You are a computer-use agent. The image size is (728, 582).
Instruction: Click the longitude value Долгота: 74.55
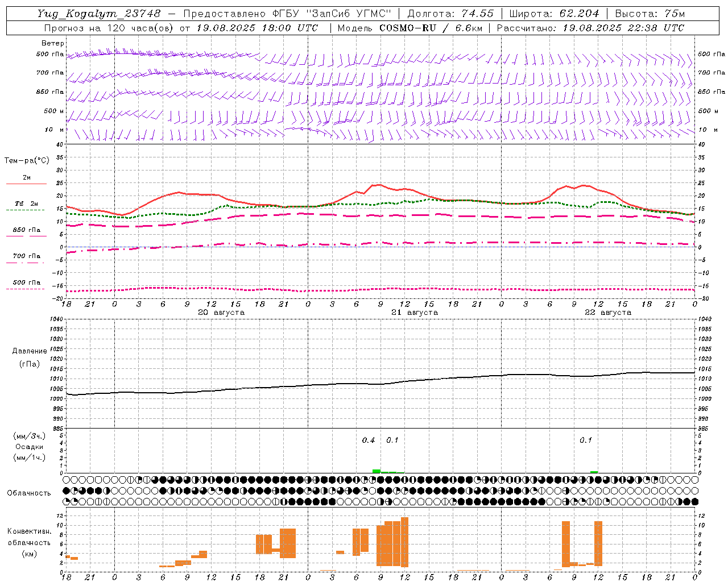(450, 14)
